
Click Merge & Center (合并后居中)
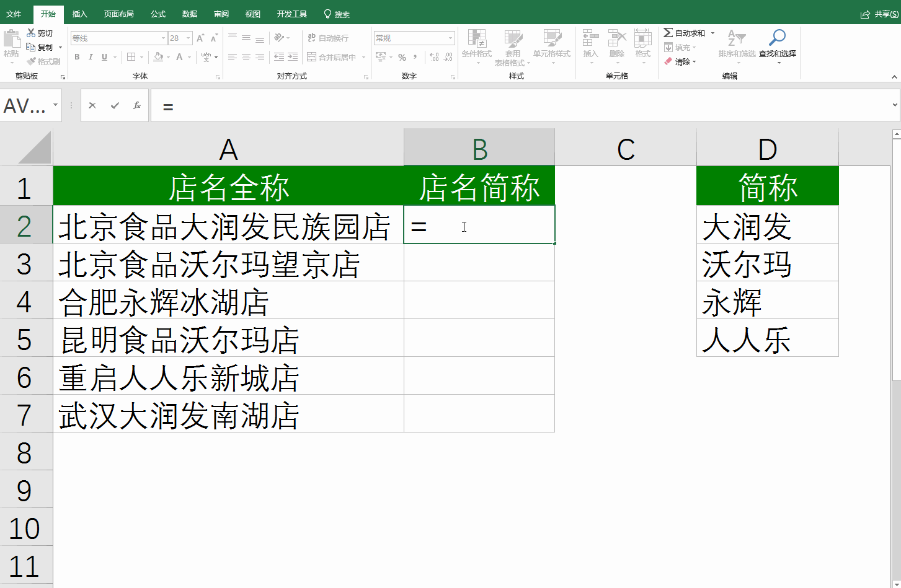(332, 57)
